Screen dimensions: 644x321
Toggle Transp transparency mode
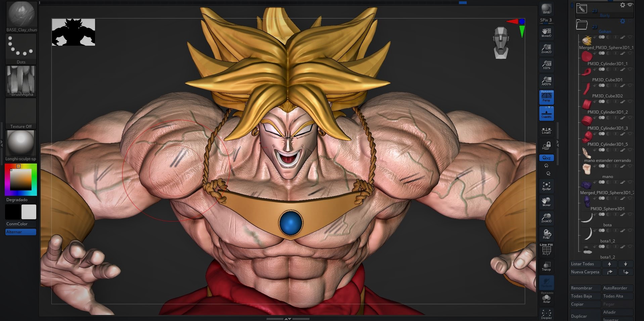pyautogui.click(x=546, y=266)
